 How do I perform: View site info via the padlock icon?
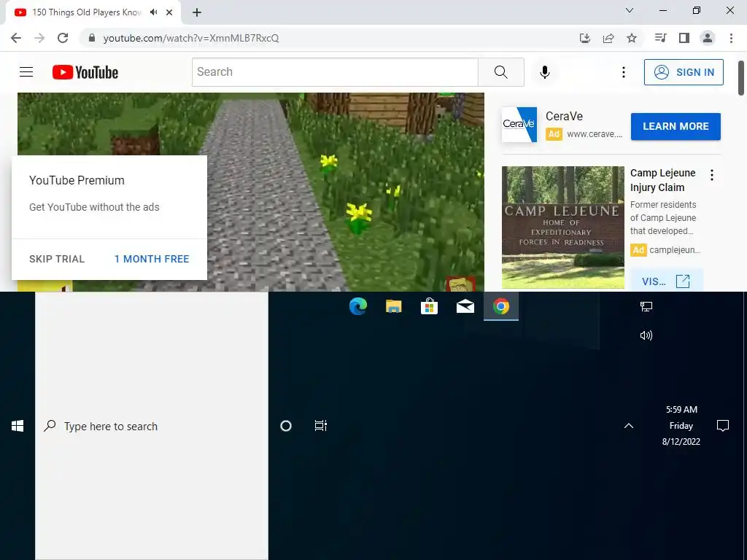pos(91,38)
